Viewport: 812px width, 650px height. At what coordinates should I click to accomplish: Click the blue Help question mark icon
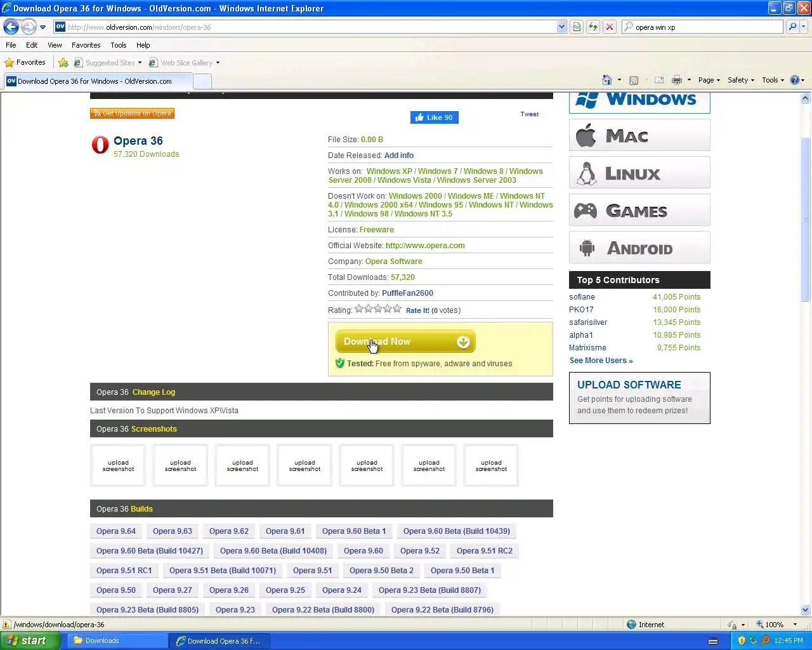tap(796, 80)
